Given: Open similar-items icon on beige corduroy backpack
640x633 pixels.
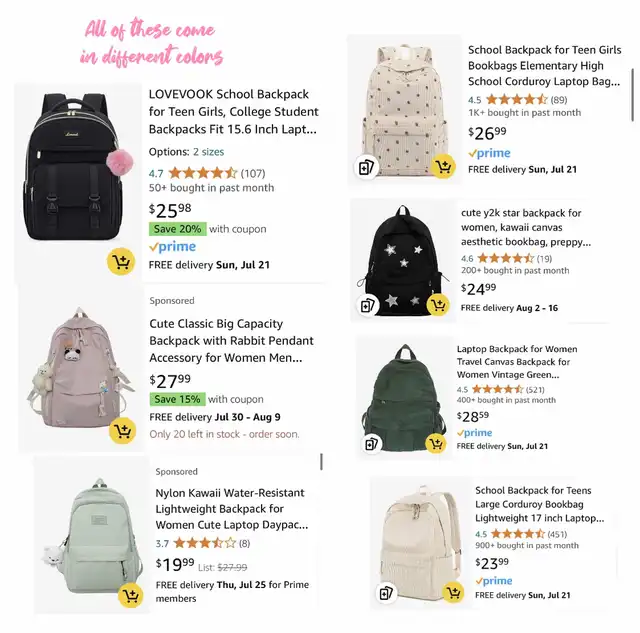Looking at the screenshot, I should pos(386,592).
